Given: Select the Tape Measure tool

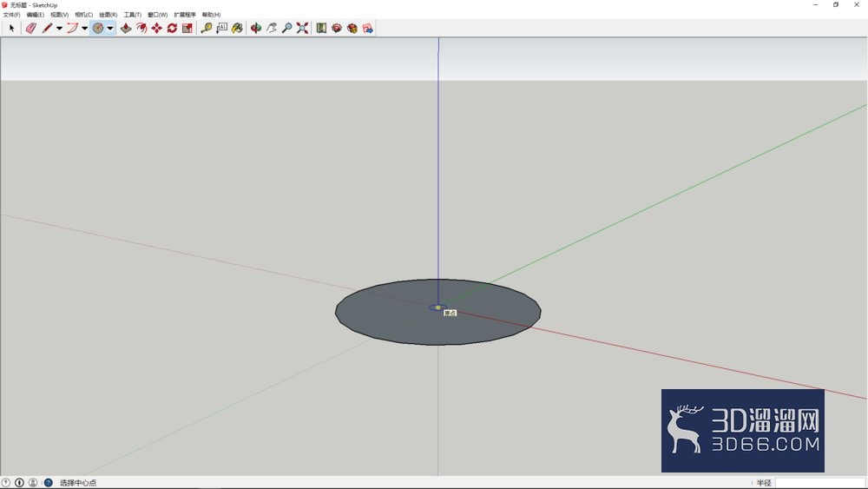Looking at the screenshot, I should coord(206,28).
